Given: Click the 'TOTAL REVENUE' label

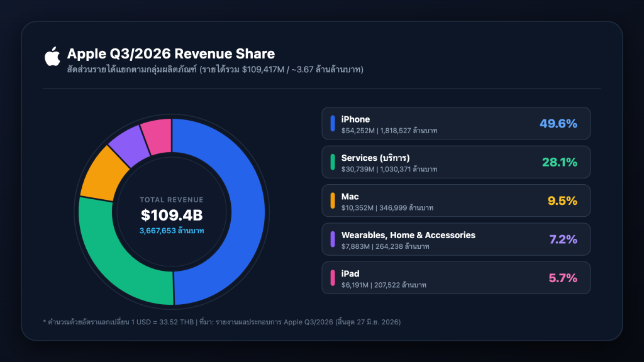Looking at the screenshot, I should pyautogui.click(x=172, y=200).
